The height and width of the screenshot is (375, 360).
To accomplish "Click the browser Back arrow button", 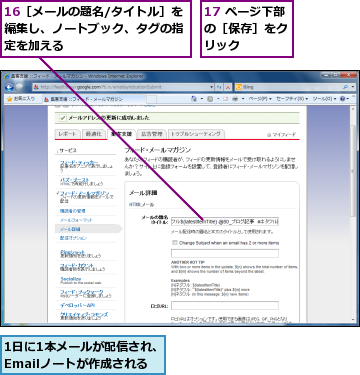I will tap(9, 87).
